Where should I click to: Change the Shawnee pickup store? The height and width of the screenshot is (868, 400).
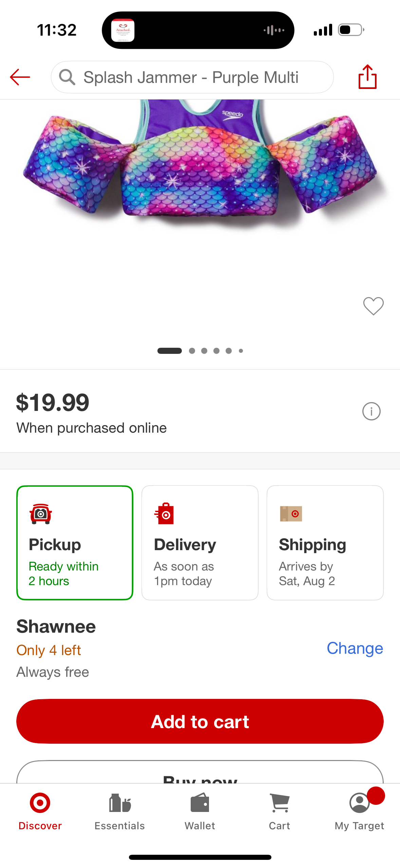point(355,648)
